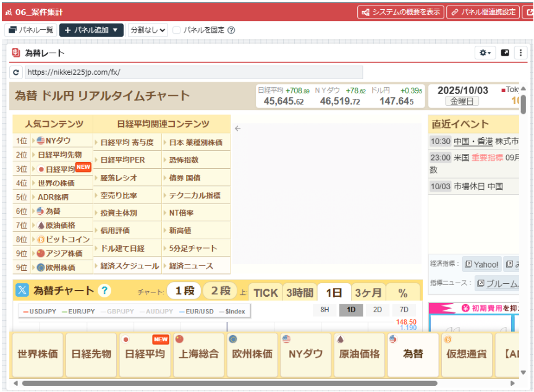Switch to the 3時間 chart tab
This screenshot has width=534, height=392.
tap(299, 292)
